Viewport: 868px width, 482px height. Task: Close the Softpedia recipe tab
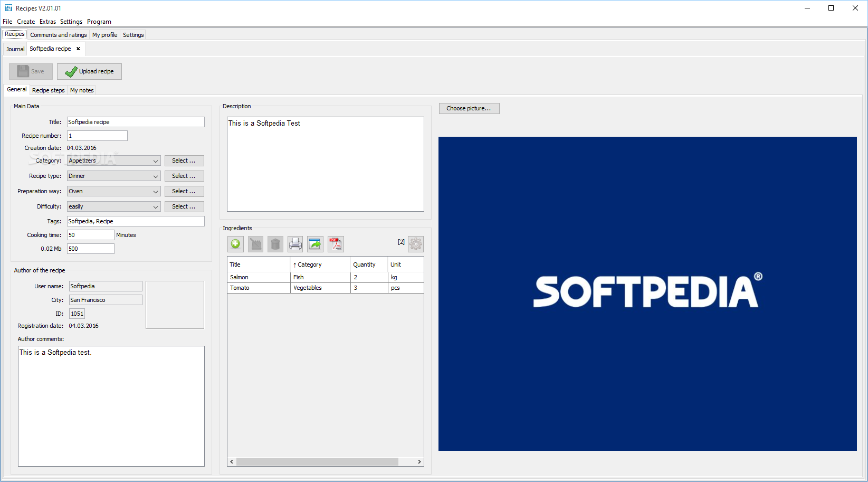(78, 49)
